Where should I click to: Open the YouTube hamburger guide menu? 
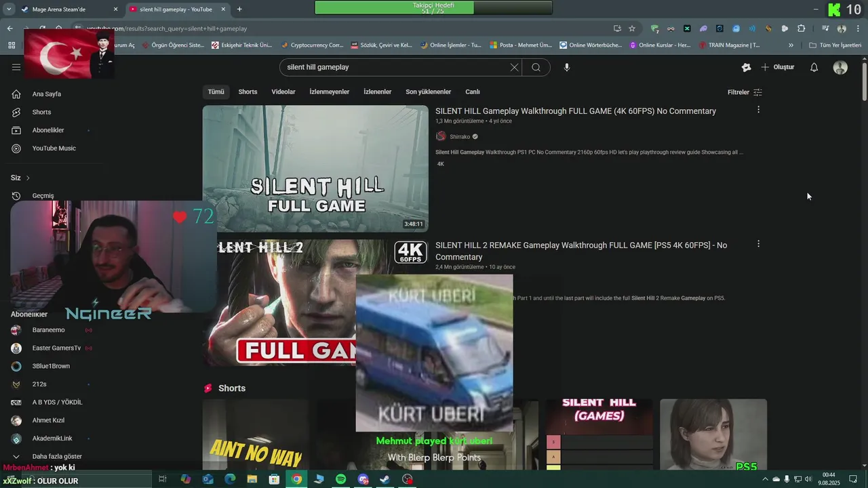click(x=16, y=67)
